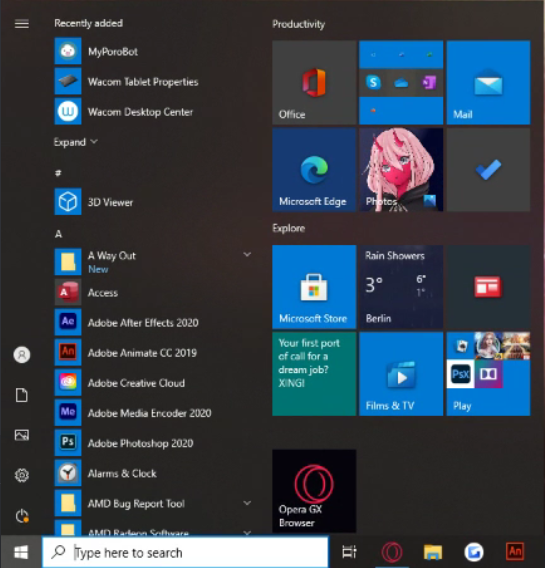Launch Adobe Animate CC 2019
545x568 pixels.
[x=152, y=352]
